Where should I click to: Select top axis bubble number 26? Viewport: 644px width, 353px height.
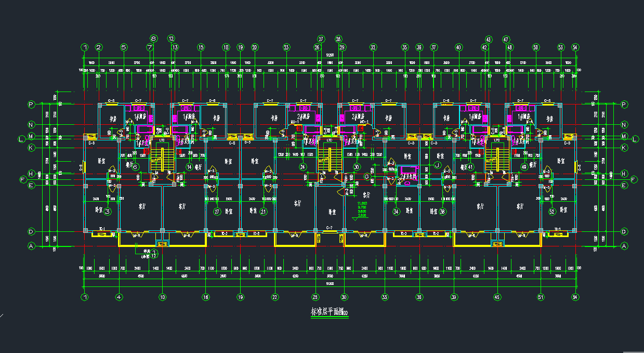tap(317, 47)
